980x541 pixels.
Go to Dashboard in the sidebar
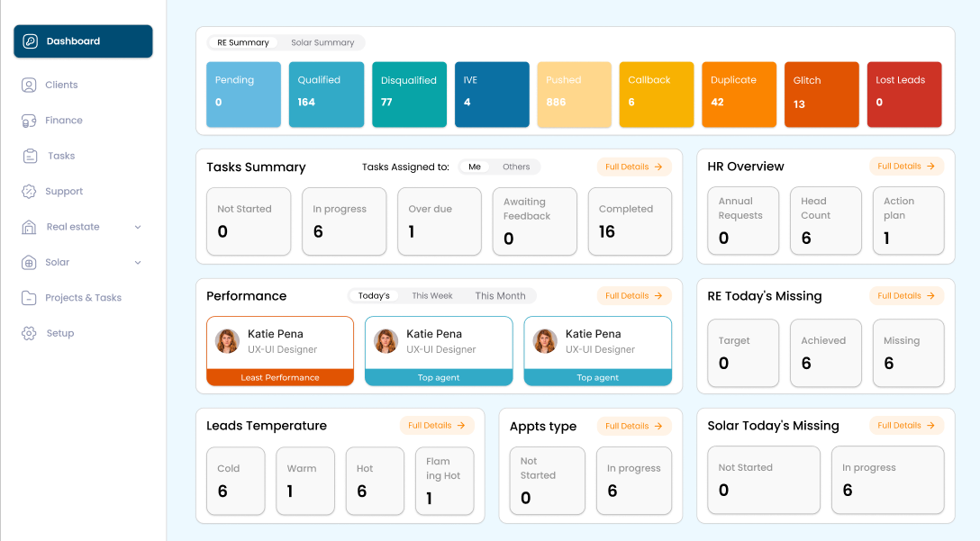83,41
